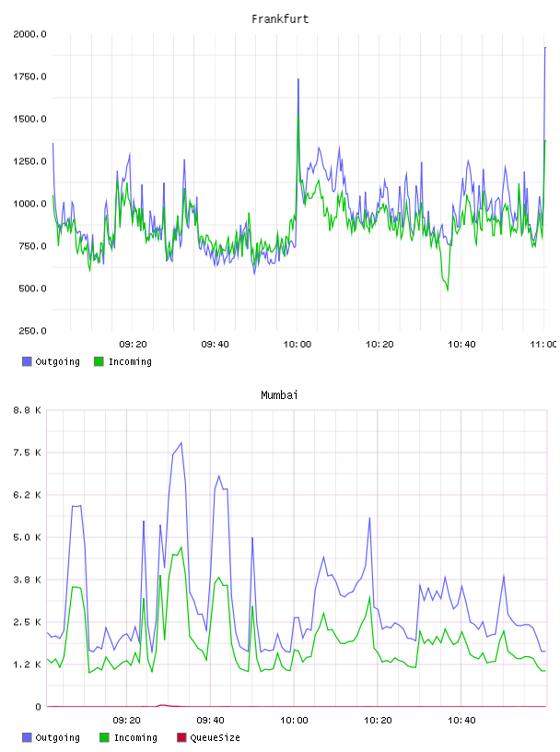The width and height of the screenshot is (560, 752).
Task: Click the 2.5 K y-axis label in Mumbai chart
Action: click(27, 622)
